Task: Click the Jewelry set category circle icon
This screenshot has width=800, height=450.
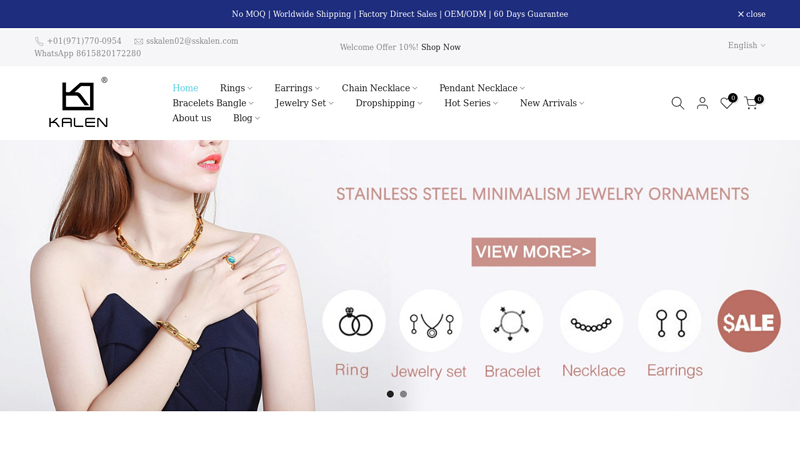Action: 431,321
